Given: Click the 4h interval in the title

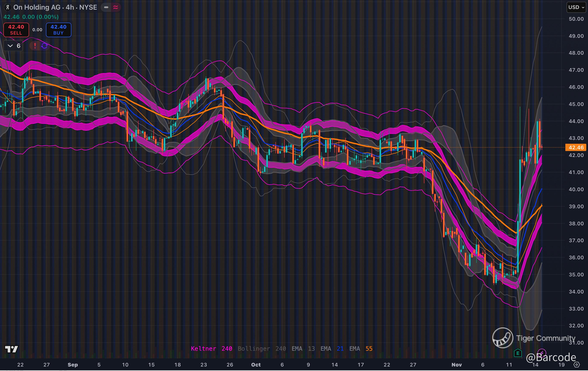Looking at the screenshot, I should 70,7.
